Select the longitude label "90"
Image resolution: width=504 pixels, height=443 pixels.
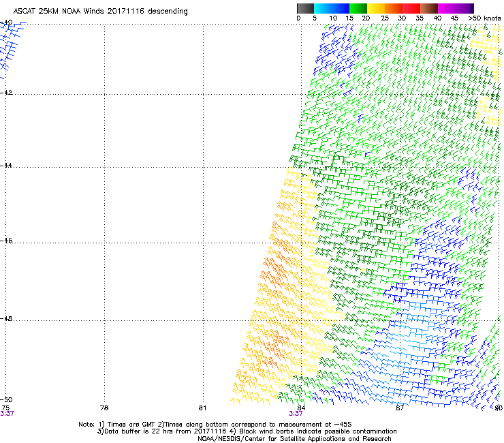pyautogui.click(x=499, y=408)
